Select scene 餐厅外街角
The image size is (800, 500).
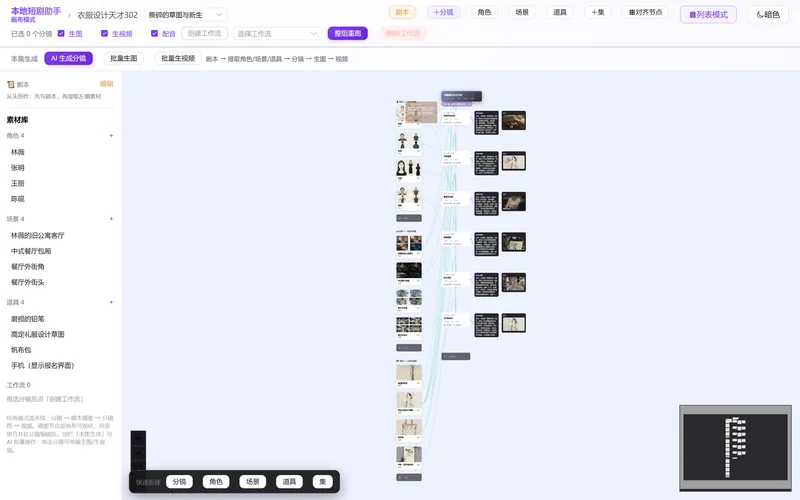click(28, 267)
